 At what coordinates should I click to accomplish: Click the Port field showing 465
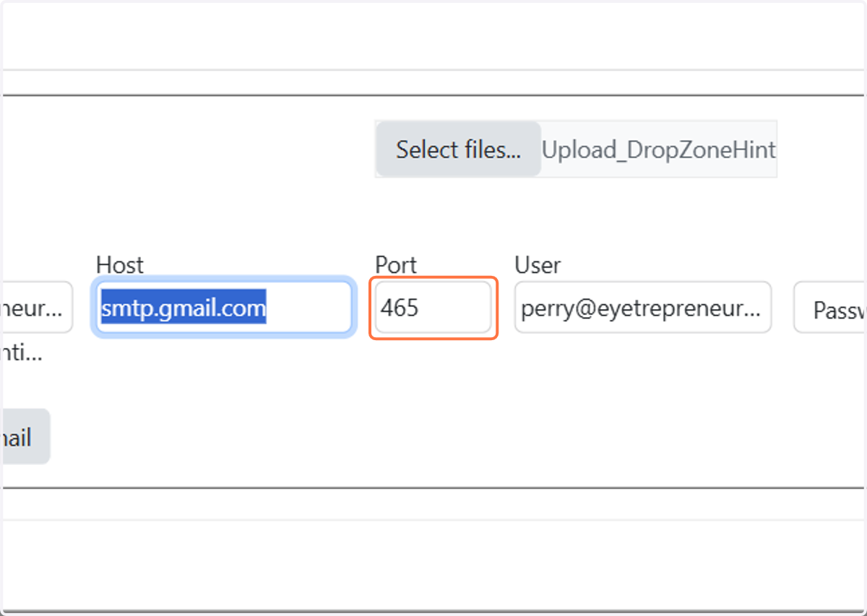pos(433,308)
